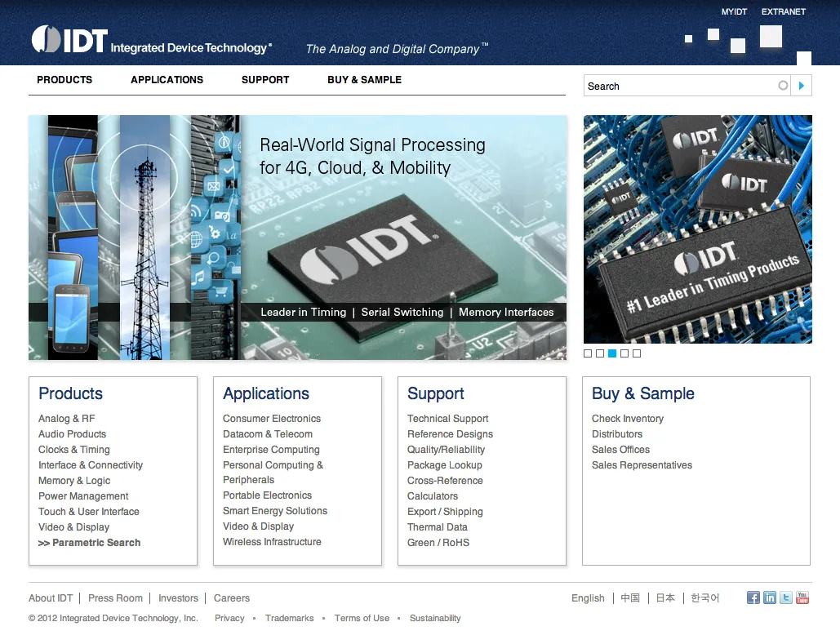840x644 pixels.
Task: Click the circle icon inside search box
Action: click(783, 86)
